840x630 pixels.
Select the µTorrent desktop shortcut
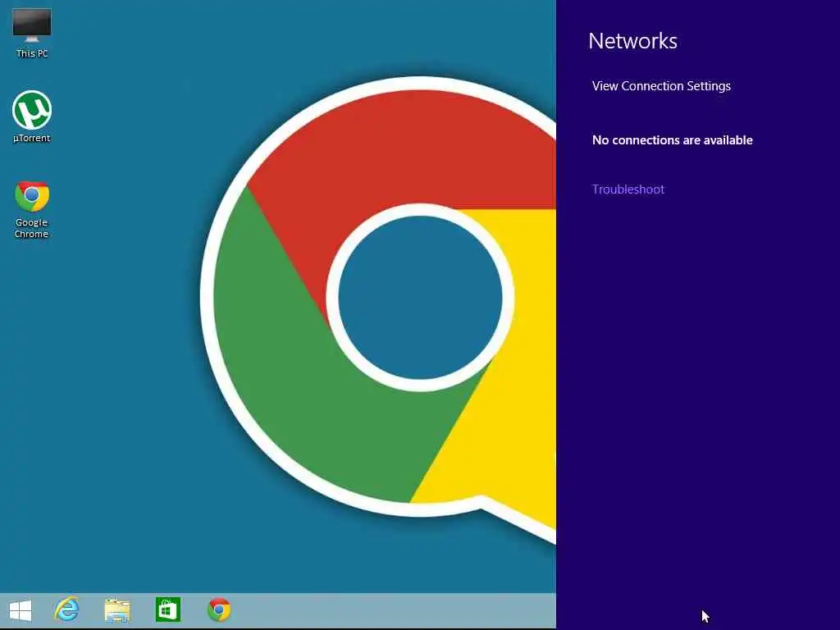pyautogui.click(x=32, y=116)
